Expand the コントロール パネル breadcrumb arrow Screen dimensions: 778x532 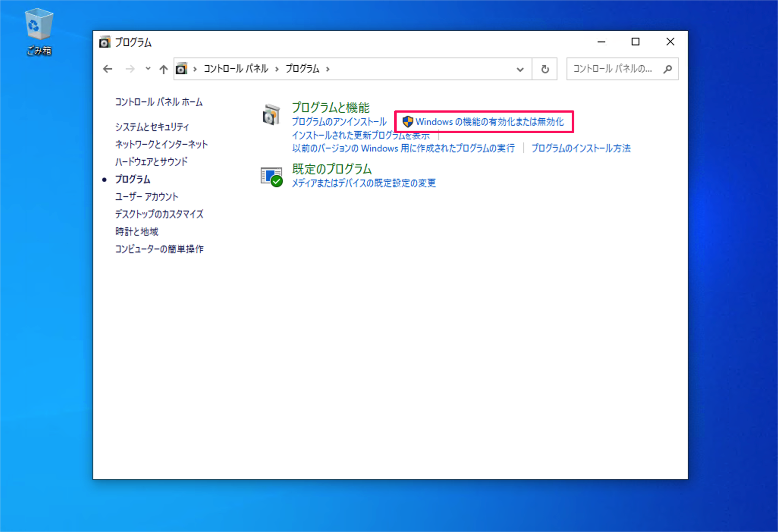point(277,69)
